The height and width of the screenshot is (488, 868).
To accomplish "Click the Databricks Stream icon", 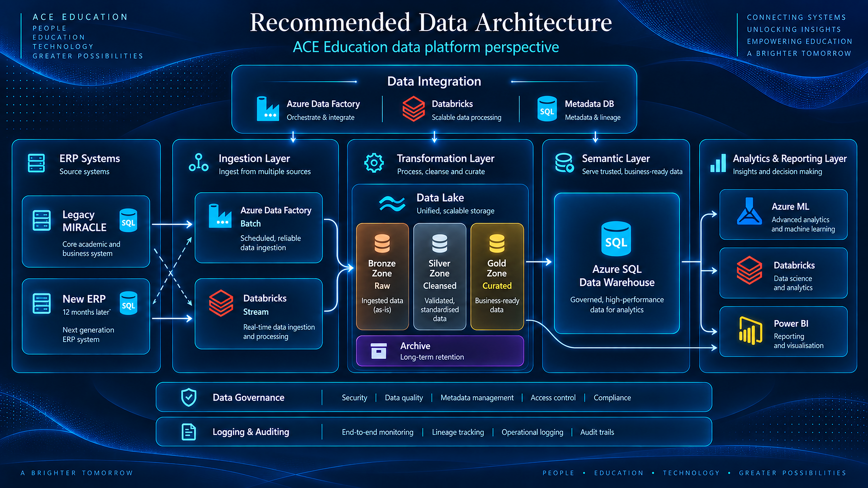I will click(x=221, y=303).
